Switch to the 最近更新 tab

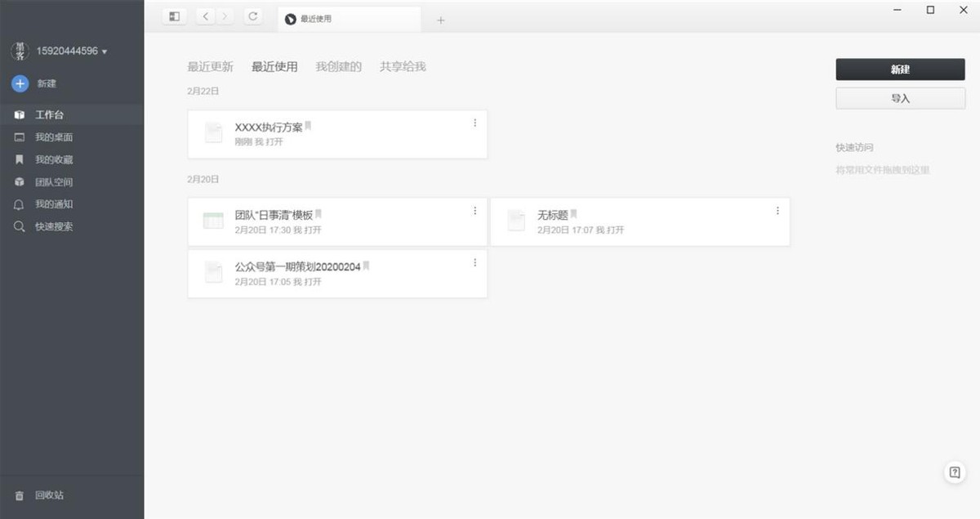(x=210, y=67)
